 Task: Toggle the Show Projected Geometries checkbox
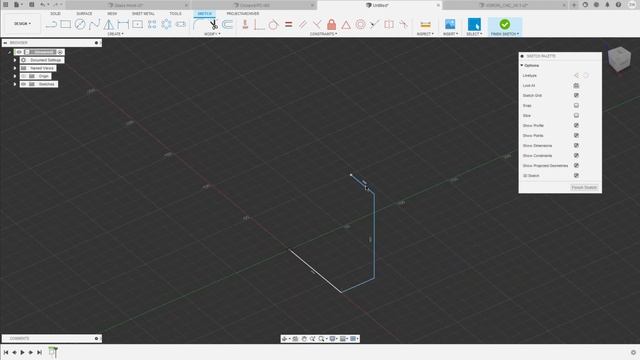pyautogui.click(x=576, y=165)
